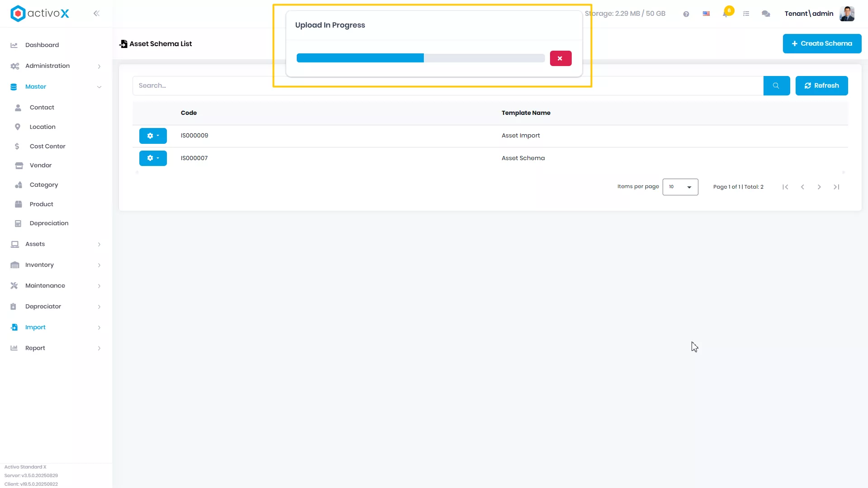The height and width of the screenshot is (488, 868).
Task: Go to the last page
Action: pos(836,187)
